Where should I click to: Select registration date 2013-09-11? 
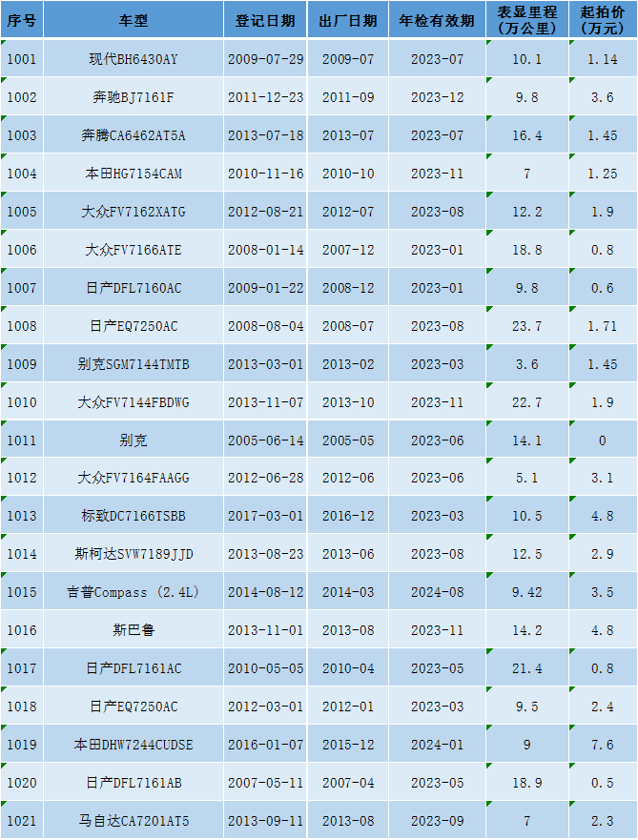tap(265, 820)
